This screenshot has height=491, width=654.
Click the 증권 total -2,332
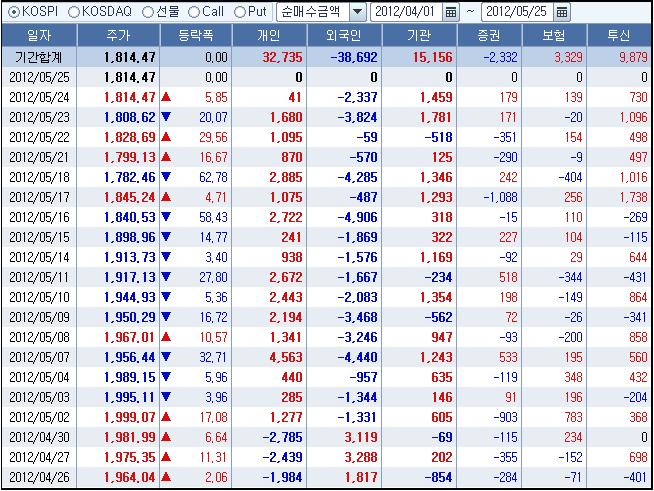coord(501,57)
